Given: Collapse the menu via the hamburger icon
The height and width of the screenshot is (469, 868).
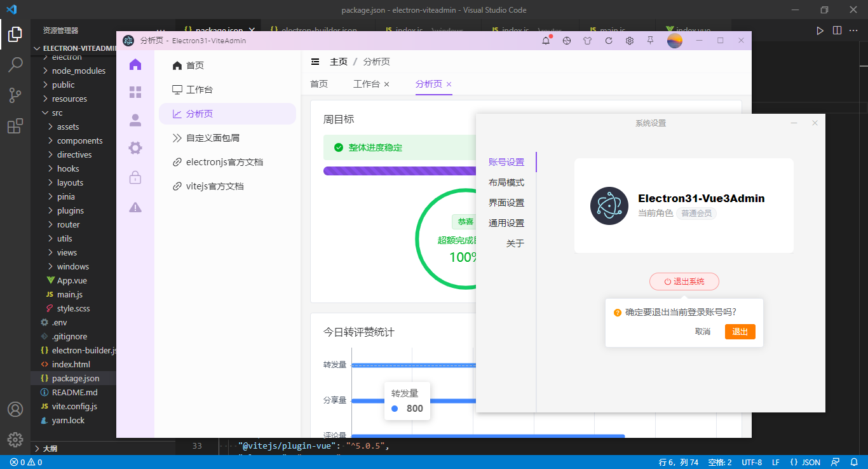Looking at the screenshot, I should (x=315, y=61).
